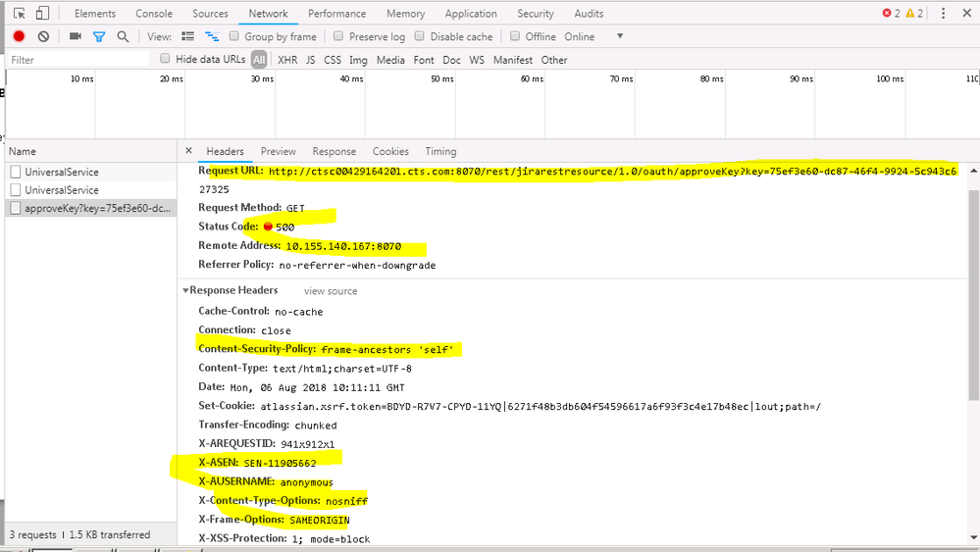The image size is (980, 552).
Task: Click the headers pane scrollbar thumb
Action: 974,295
